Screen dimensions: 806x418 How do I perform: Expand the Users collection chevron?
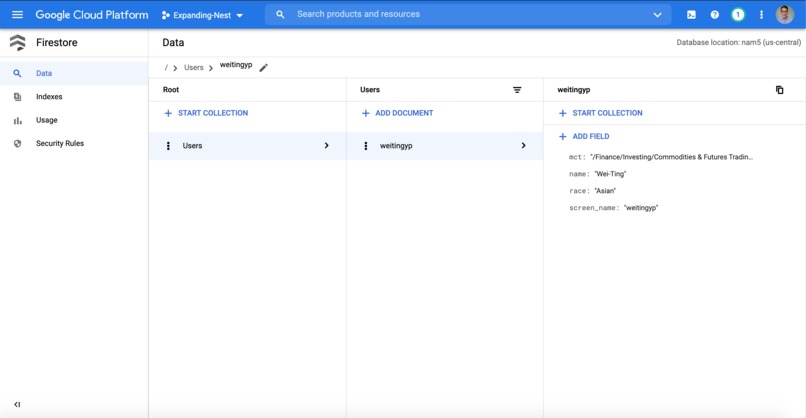(x=326, y=146)
